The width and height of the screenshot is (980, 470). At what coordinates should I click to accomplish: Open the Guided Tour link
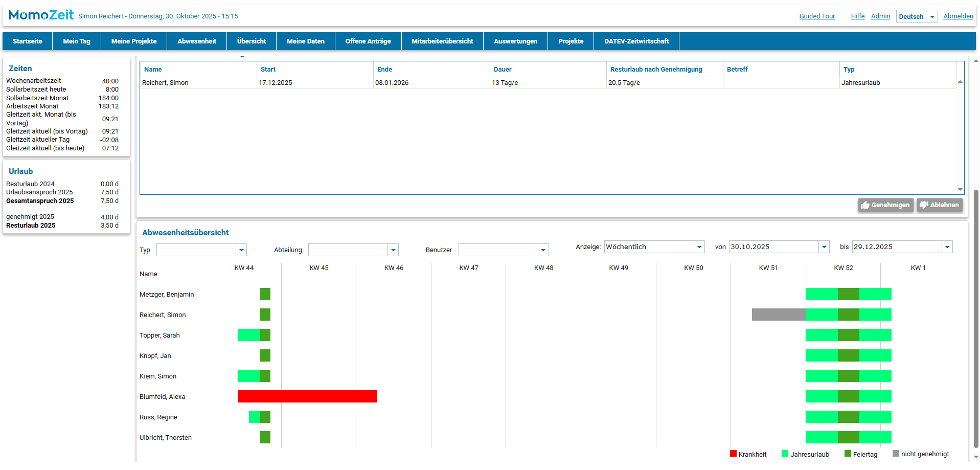pos(817,16)
